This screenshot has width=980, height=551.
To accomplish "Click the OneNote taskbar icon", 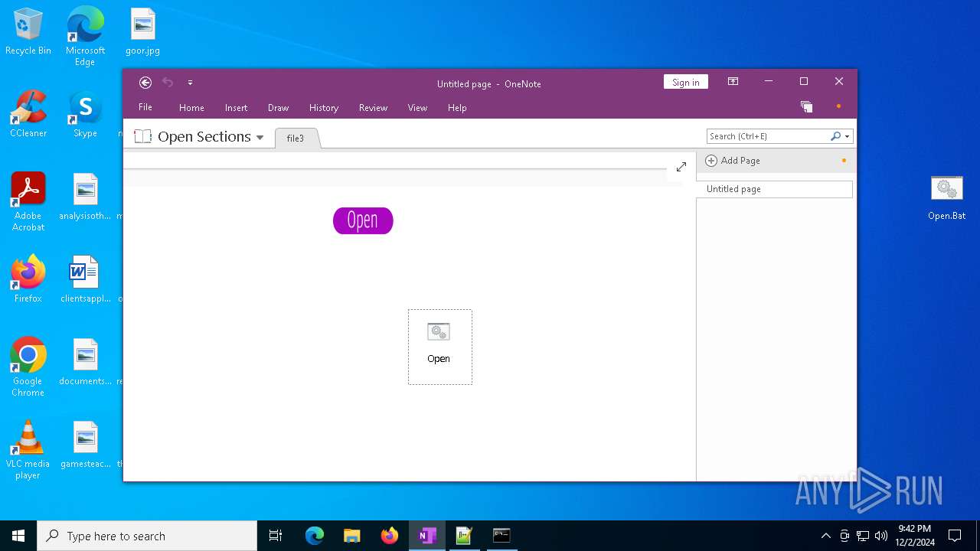I will tap(427, 536).
